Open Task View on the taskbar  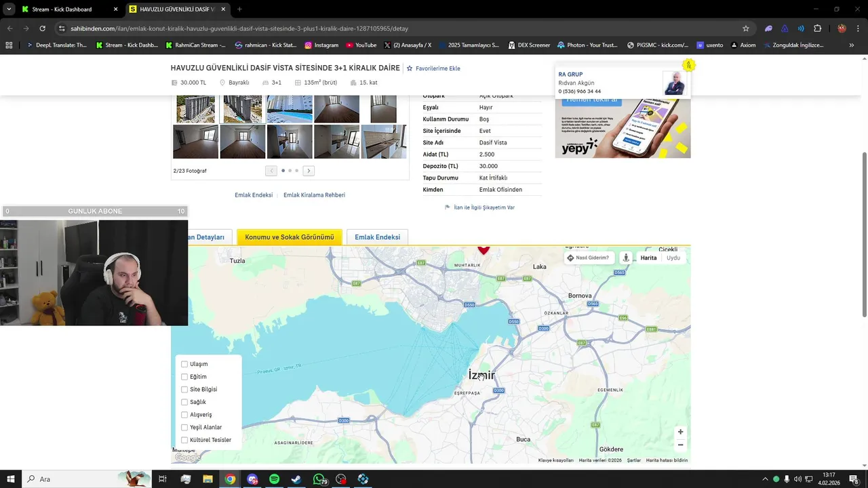pyautogui.click(x=163, y=479)
